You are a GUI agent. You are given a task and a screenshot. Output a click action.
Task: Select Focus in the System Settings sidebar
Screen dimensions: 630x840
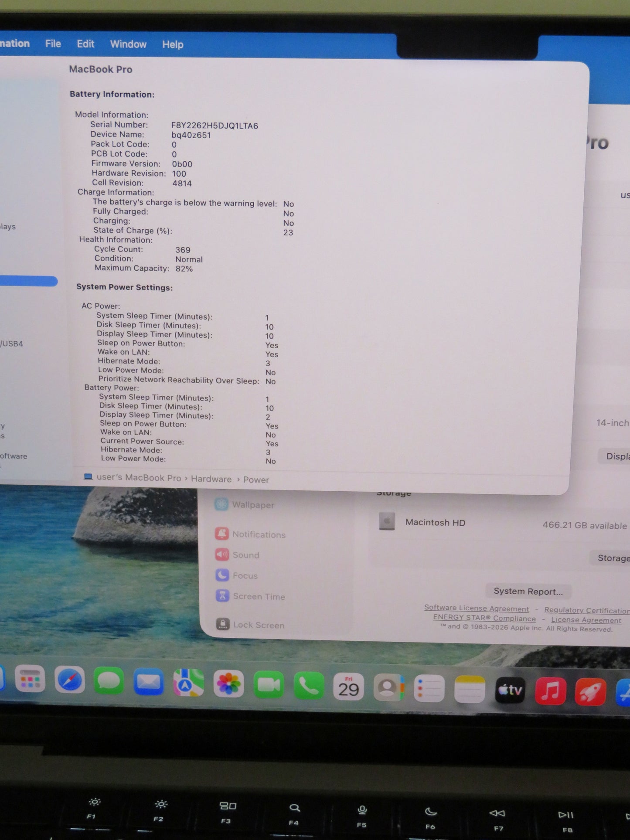tap(237, 575)
